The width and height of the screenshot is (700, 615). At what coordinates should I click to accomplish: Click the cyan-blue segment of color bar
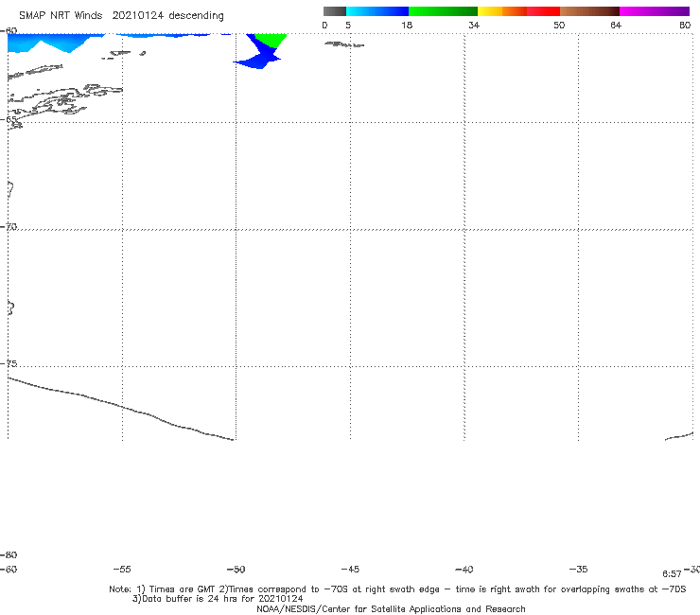(377, 11)
